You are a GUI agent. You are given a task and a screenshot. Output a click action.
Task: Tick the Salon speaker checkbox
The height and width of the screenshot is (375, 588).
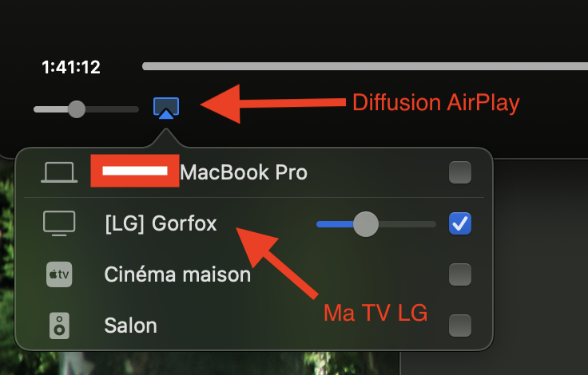pyautogui.click(x=459, y=326)
